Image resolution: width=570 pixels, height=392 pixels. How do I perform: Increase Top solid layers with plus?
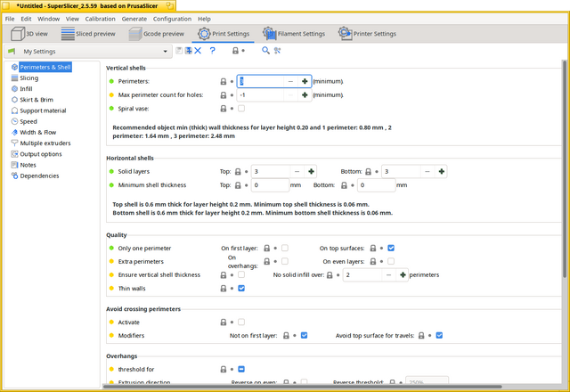[x=311, y=171]
